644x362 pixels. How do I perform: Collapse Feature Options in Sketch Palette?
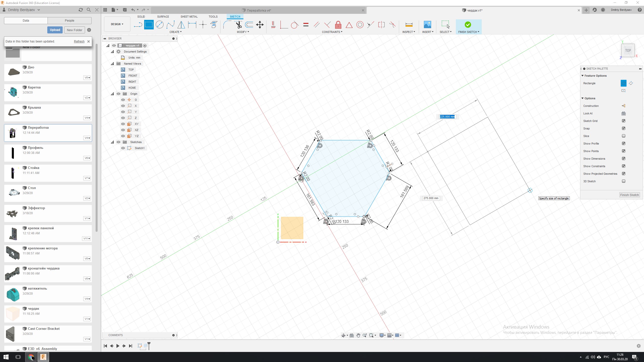coord(583,76)
